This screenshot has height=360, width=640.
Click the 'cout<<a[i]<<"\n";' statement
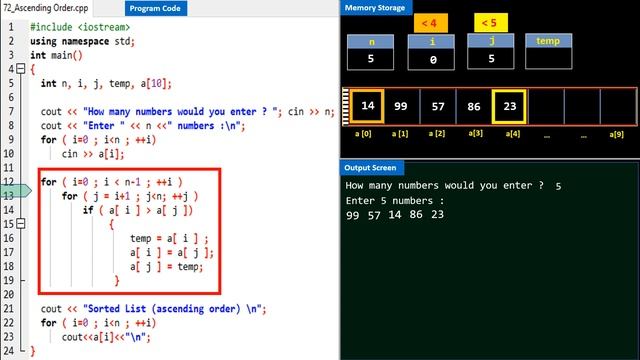tap(106, 337)
